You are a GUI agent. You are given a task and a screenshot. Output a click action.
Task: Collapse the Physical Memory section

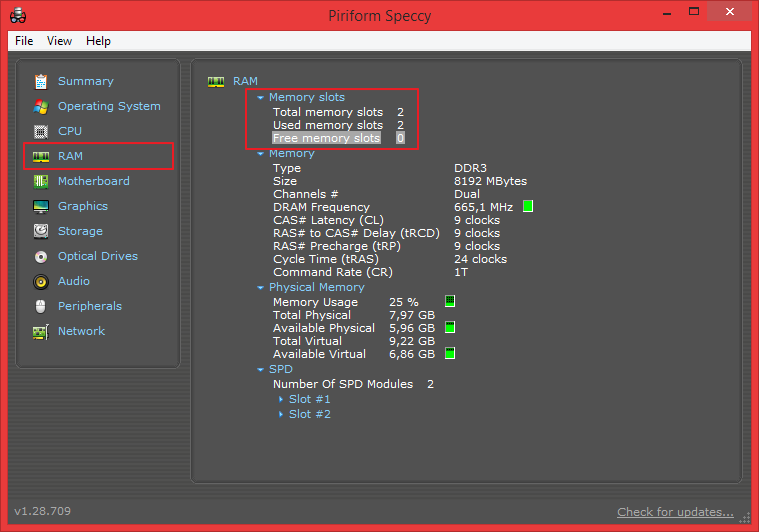pyautogui.click(x=260, y=288)
